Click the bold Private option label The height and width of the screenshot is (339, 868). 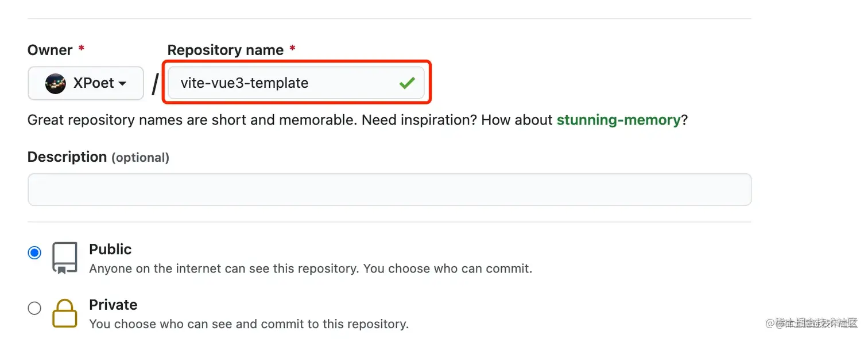(x=113, y=305)
